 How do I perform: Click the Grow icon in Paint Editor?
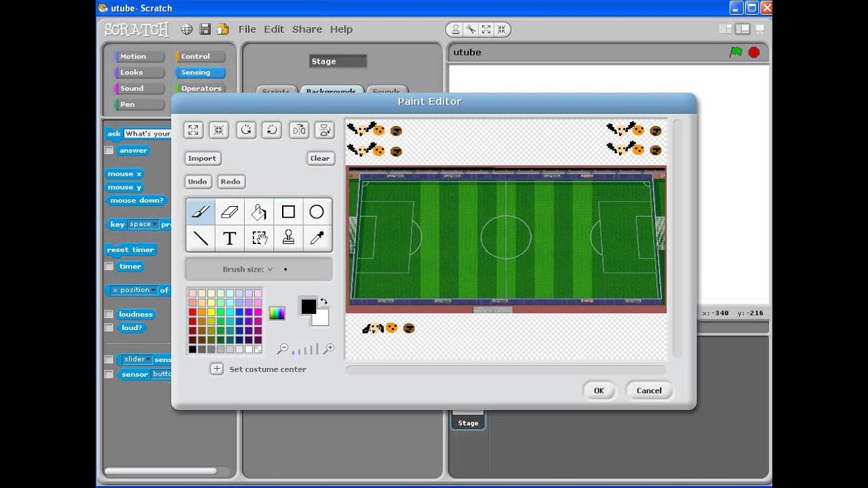[x=193, y=130]
